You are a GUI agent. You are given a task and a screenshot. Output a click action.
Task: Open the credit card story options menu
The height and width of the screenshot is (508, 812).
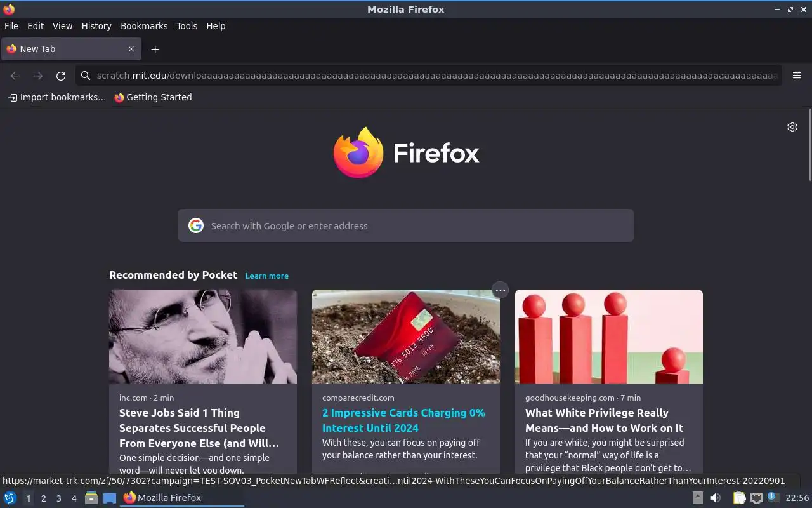(x=501, y=290)
